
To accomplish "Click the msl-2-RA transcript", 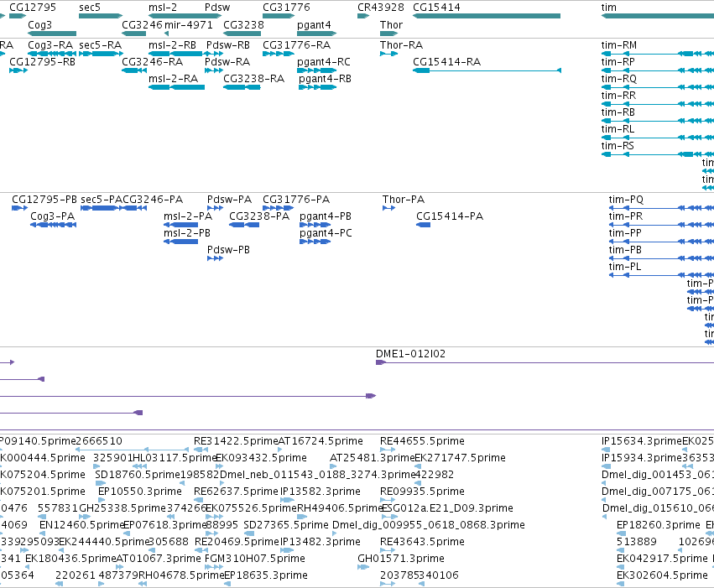I will click(176, 87).
